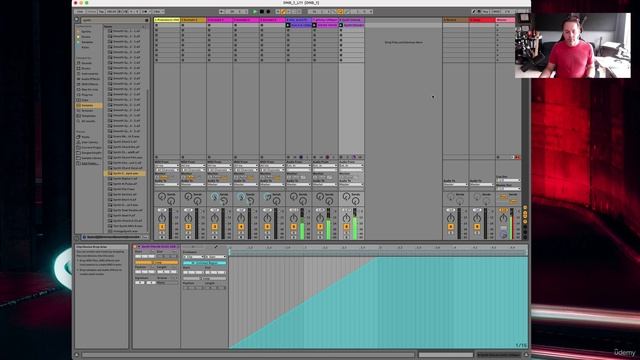
Task: Select the A Return track header
Action: tap(456, 20)
